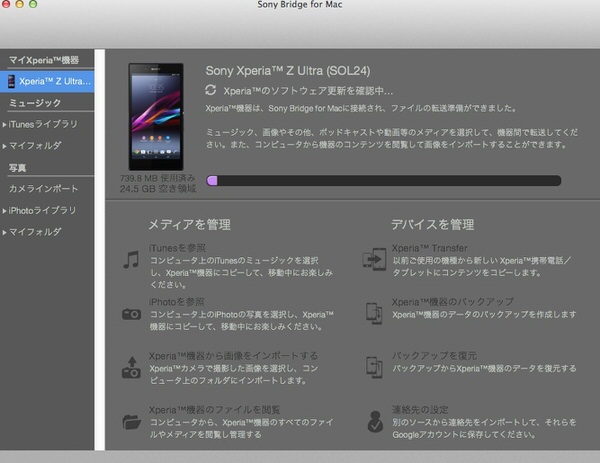600x463 pixels.
Task: Click the Xperia backup devices icon
Action: tap(374, 313)
